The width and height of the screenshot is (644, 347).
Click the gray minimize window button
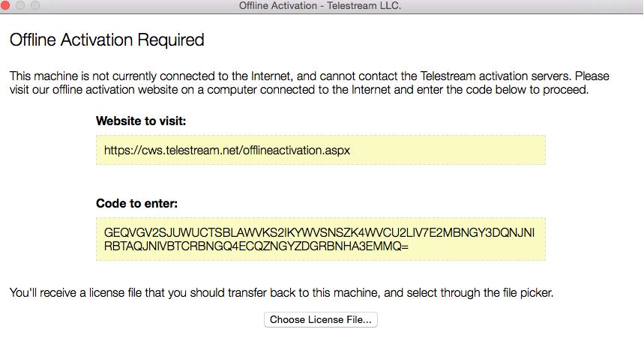(20, 5)
